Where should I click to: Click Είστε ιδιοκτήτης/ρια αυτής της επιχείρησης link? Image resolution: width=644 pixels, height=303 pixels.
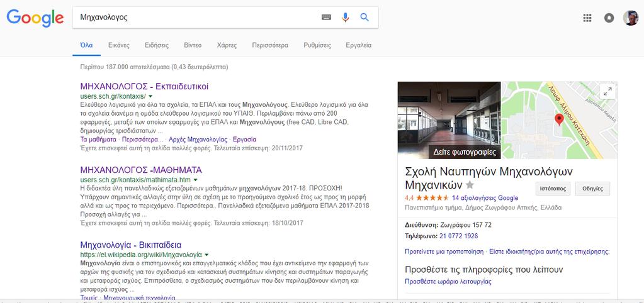click(x=550, y=251)
